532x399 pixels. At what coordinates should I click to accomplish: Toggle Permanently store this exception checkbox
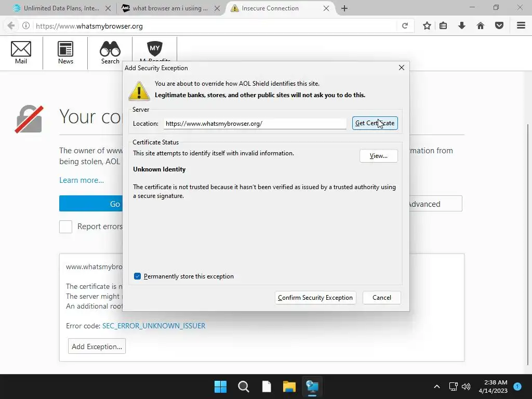click(x=137, y=276)
